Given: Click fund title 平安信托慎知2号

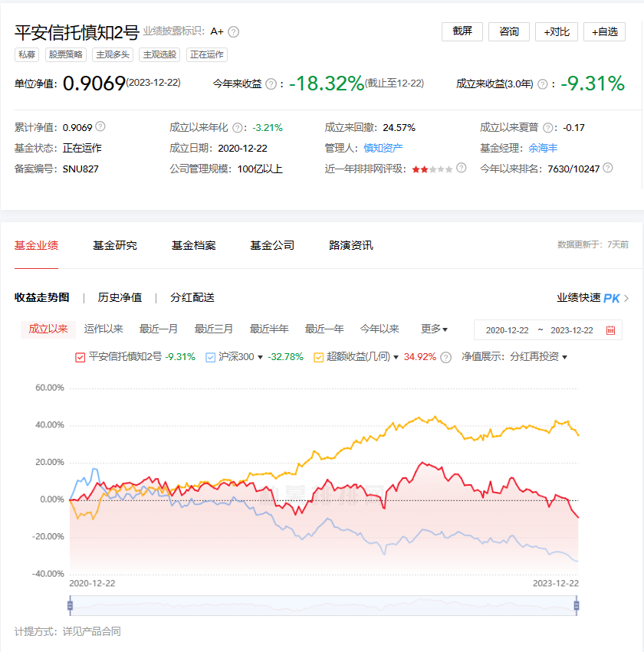Looking at the screenshot, I should [77, 32].
